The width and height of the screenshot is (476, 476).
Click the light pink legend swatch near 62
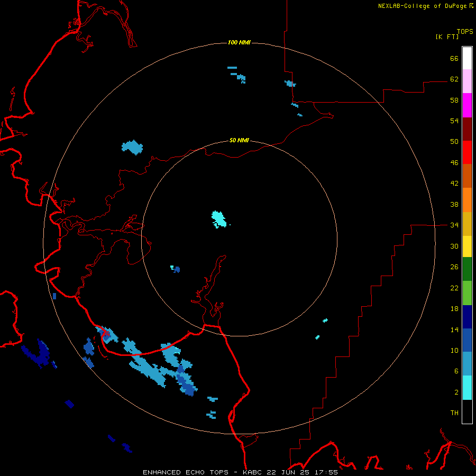467,81
